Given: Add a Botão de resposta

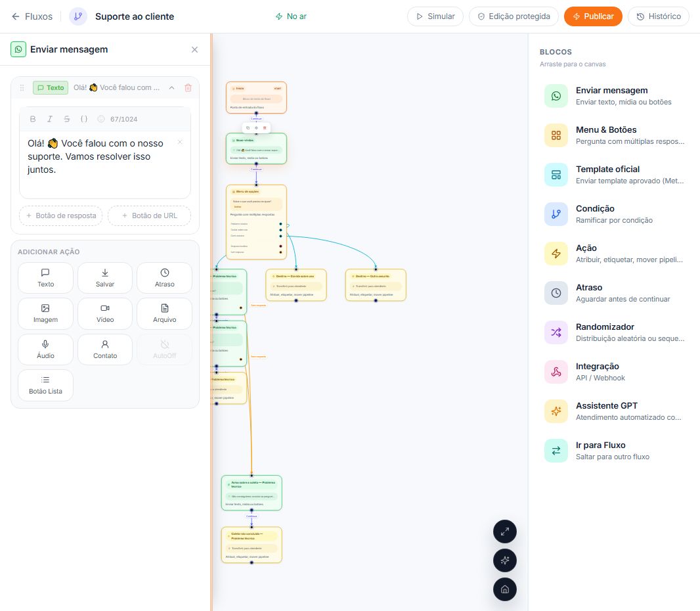Looking at the screenshot, I should click(x=60, y=215).
